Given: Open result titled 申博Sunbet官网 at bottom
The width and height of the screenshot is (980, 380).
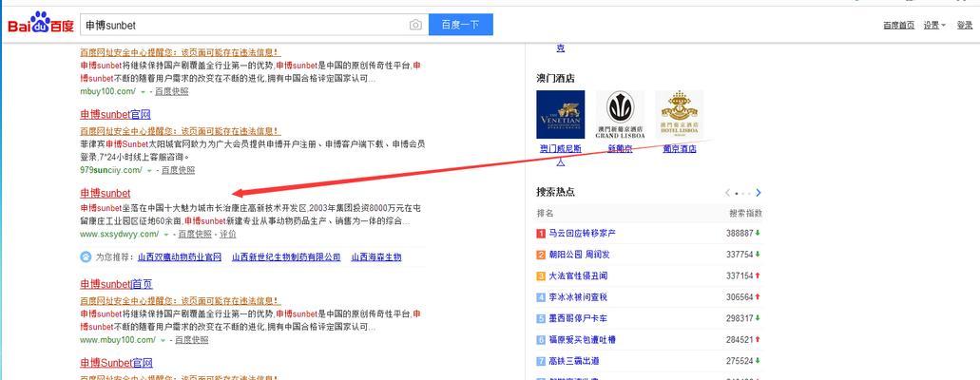Looking at the screenshot, I should [116, 363].
